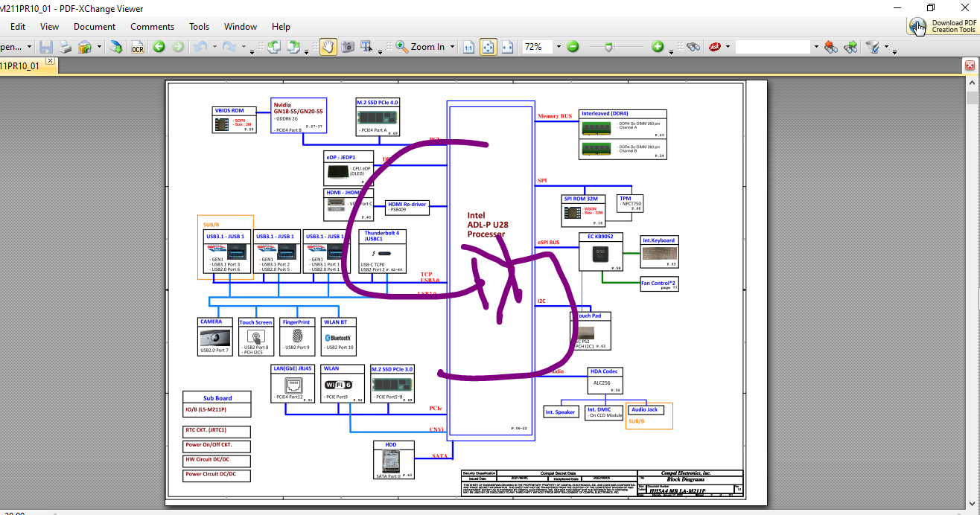Open the Open button dropdown arrow
This screenshot has height=515, width=980.
pyautogui.click(x=29, y=47)
